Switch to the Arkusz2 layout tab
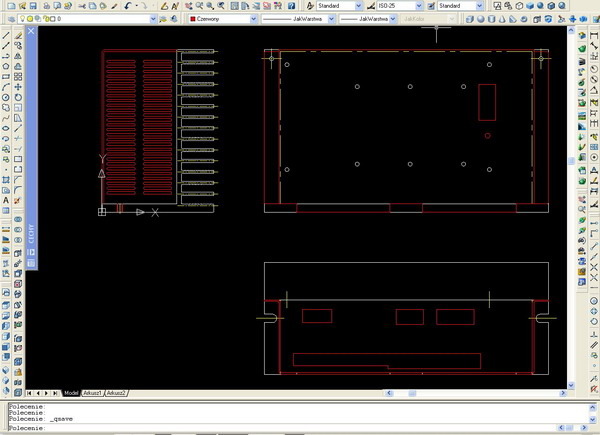 tap(116, 393)
